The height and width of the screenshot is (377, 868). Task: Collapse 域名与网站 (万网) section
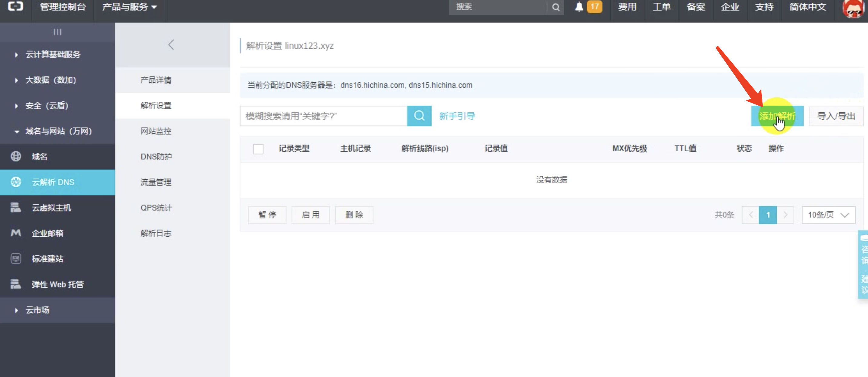click(x=58, y=131)
